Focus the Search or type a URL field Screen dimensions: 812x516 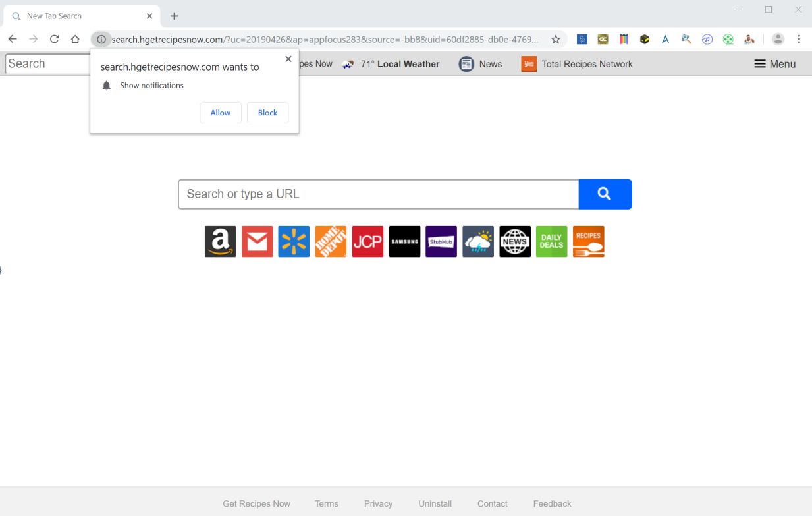click(x=379, y=194)
